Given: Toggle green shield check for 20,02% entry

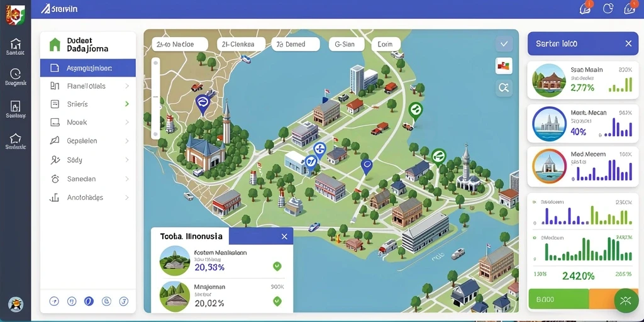Looking at the screenshot, I should point(277,301).
